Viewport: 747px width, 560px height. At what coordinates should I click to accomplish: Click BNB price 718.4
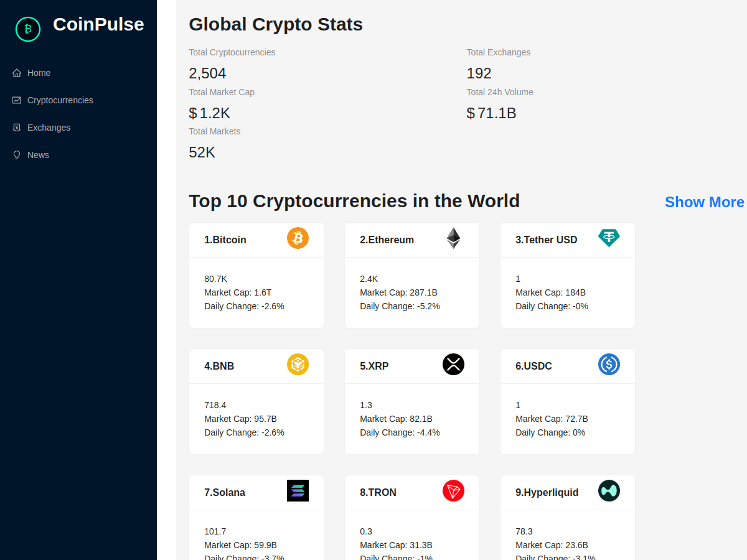(215, 405)
